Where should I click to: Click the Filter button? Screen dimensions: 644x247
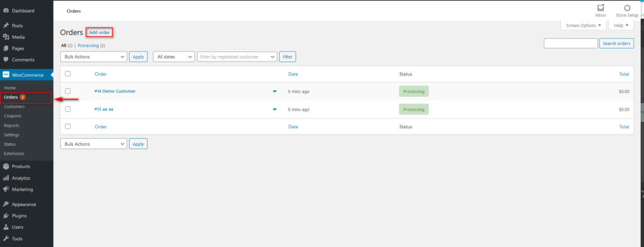tap(287, 57)
